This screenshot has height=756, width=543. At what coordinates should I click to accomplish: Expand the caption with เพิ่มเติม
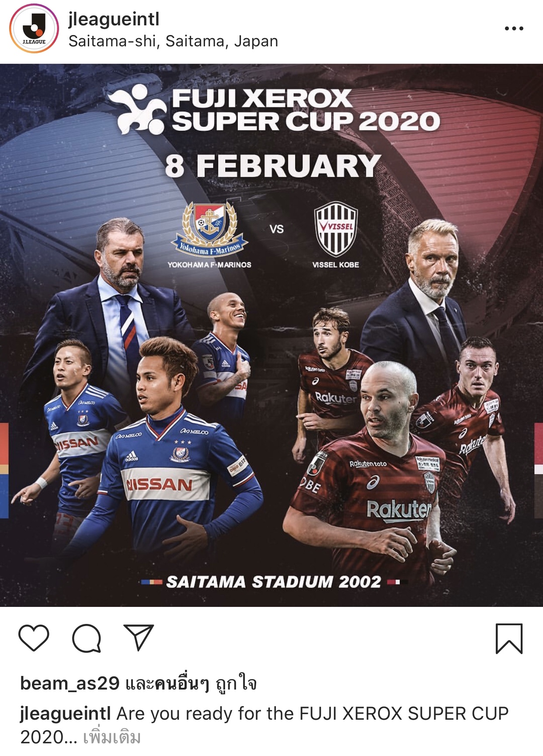pyautogui.click(x=111, y=737)
